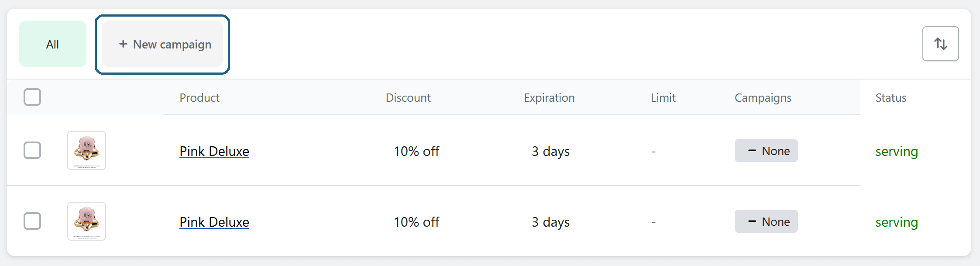Click the first row's serving status
Screen dimensions: 980x266
tap(897, 152)
